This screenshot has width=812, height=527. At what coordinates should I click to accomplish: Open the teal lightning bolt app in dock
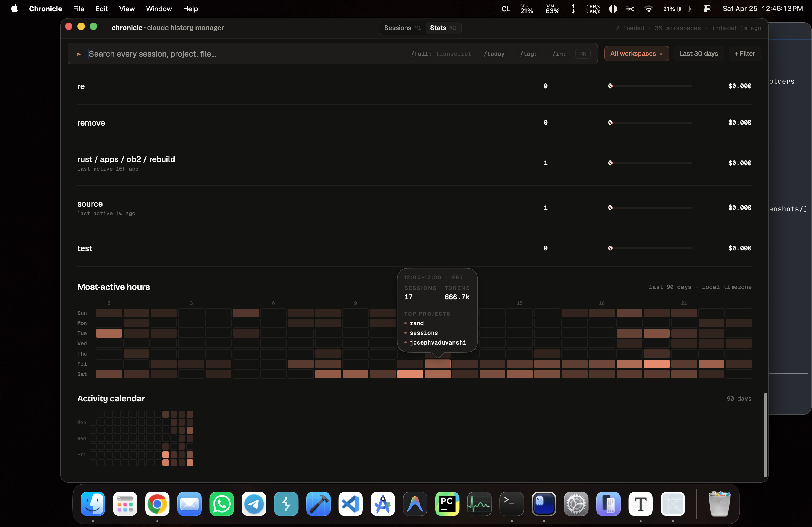pyautogui.click(x=286, y=504)
